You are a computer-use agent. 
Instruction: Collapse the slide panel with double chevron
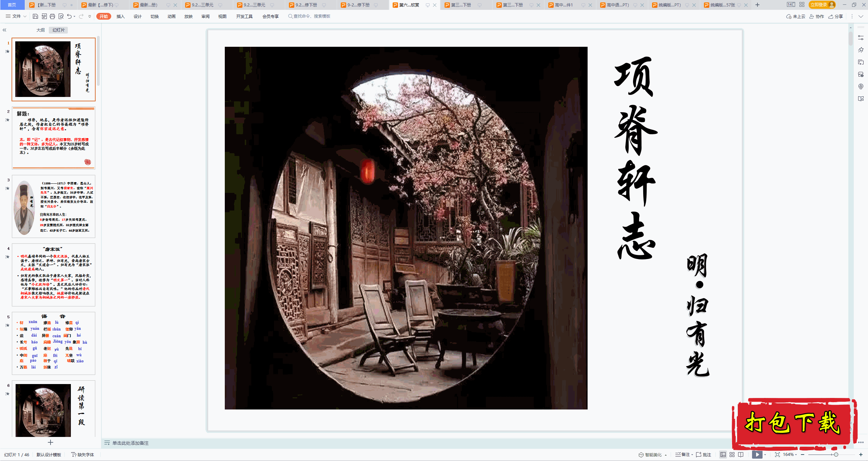pos(4,30)
